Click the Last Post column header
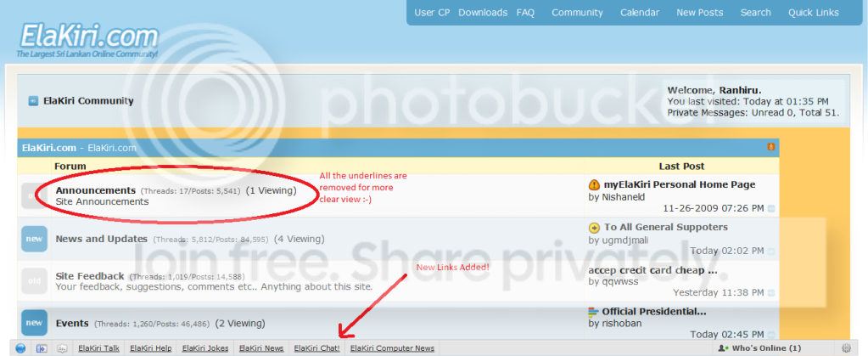Viewport: 868px width, 356px height. click(681, 166)
